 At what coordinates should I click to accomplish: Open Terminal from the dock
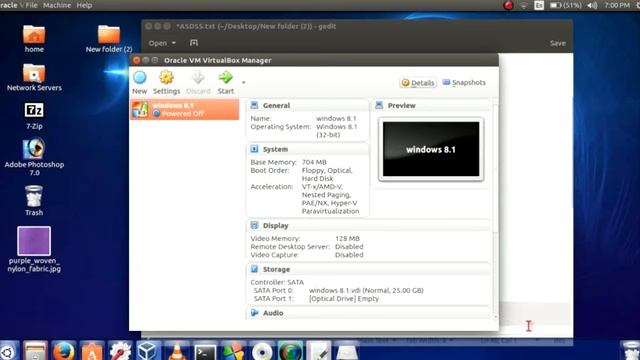(x=205, y=351)
